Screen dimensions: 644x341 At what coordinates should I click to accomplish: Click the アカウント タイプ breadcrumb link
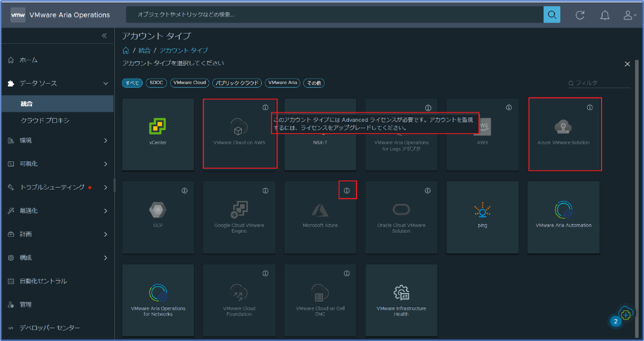coord(183,51)
